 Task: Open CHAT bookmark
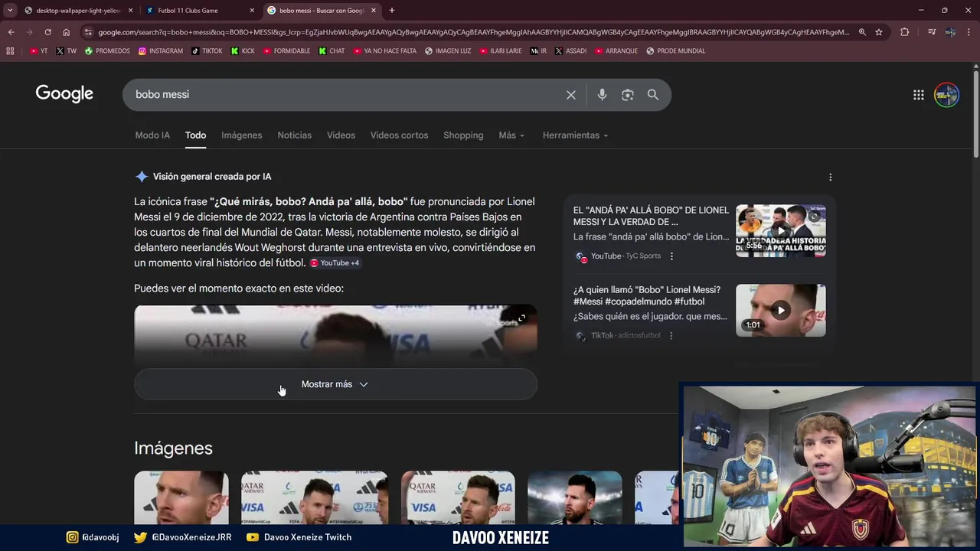332,51
